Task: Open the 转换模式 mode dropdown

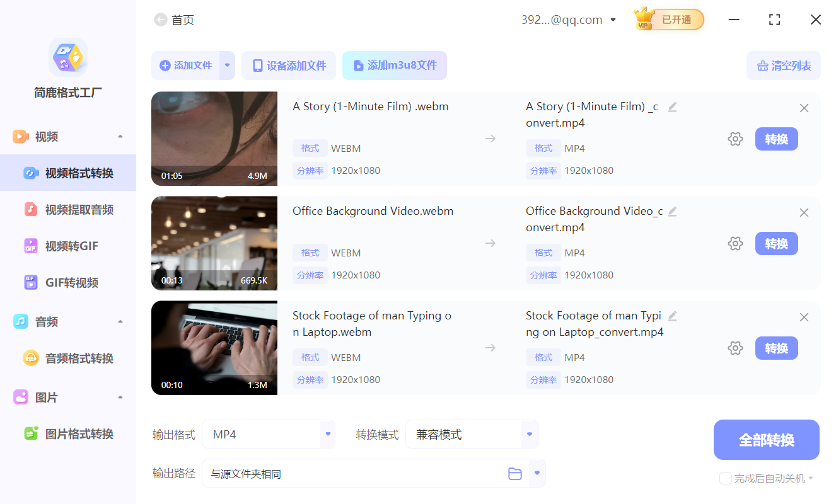Action: (x=528, y=434)
